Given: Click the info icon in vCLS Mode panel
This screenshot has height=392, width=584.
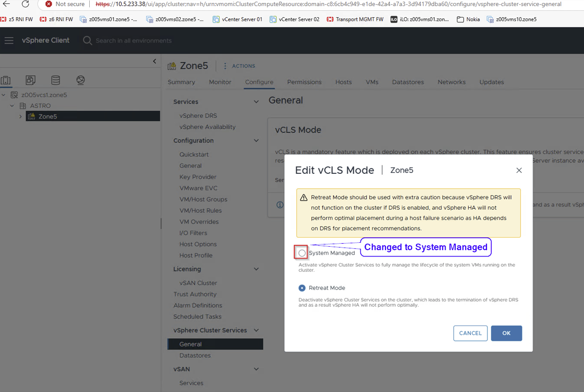Looking at the screenshot, I should [x=280, y=205].
